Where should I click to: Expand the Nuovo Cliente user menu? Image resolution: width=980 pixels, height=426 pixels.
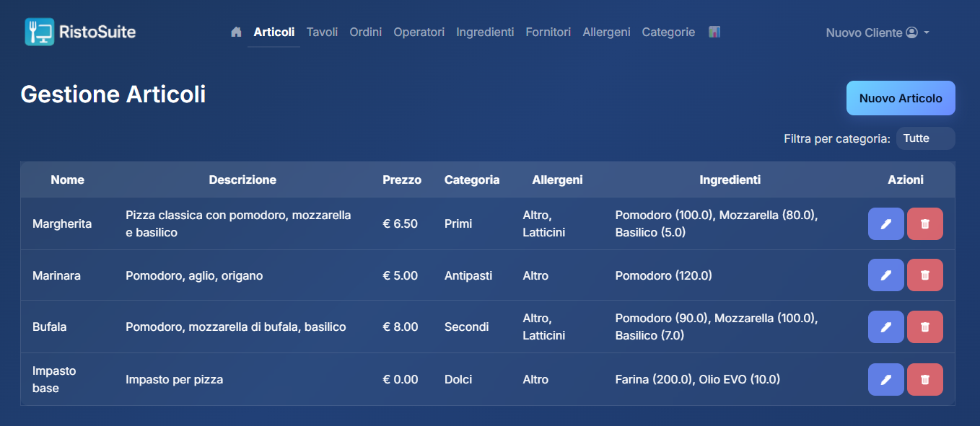pyautogui.click(x=877, y=32)
